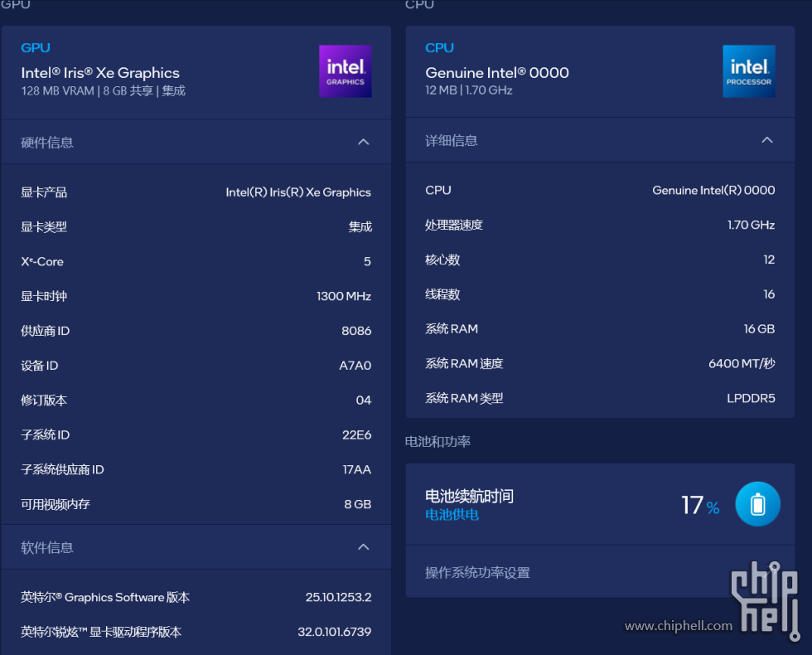Click the 显卡类型 row label

44,227
